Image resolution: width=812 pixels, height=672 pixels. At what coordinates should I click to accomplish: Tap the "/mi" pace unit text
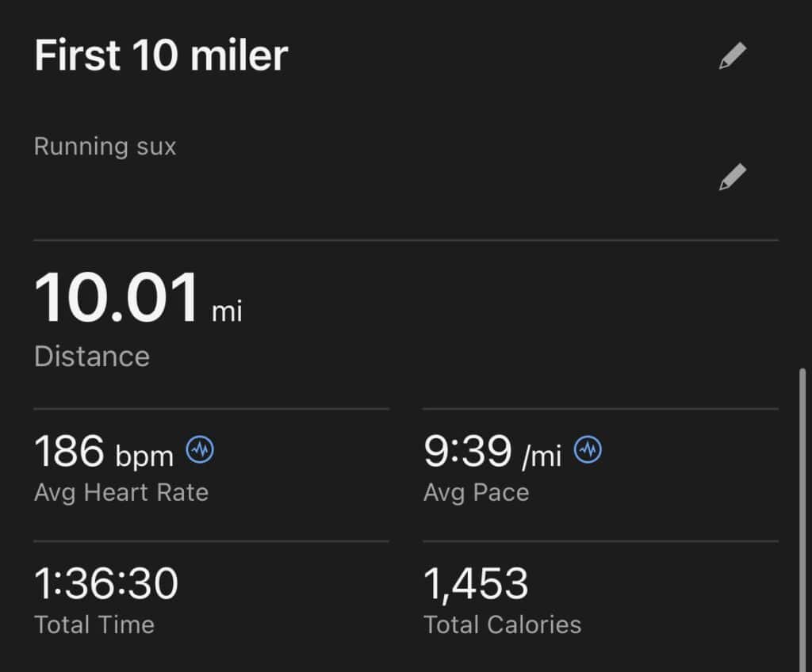[541, 456]
